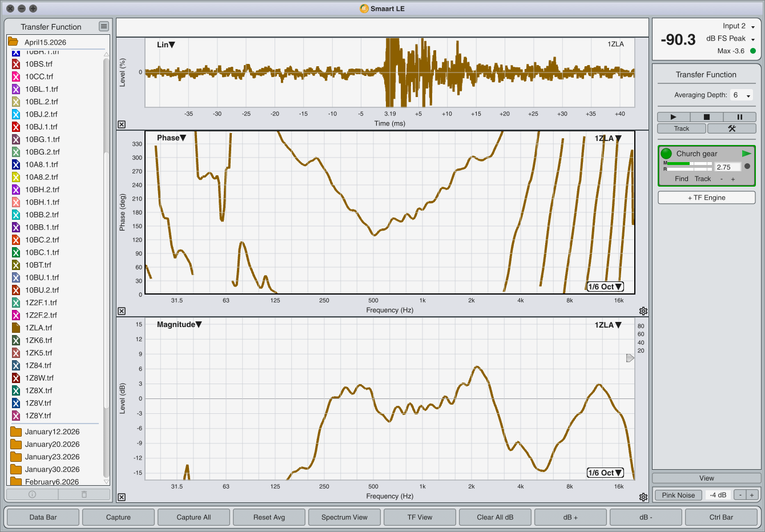Click the View bar above Pink Noise
This screenshot has width=765, height=532.
click(x=707, y=478)
